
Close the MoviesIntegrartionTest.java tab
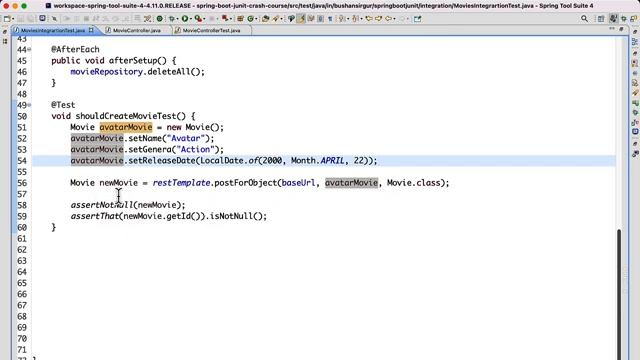(91, 30)
